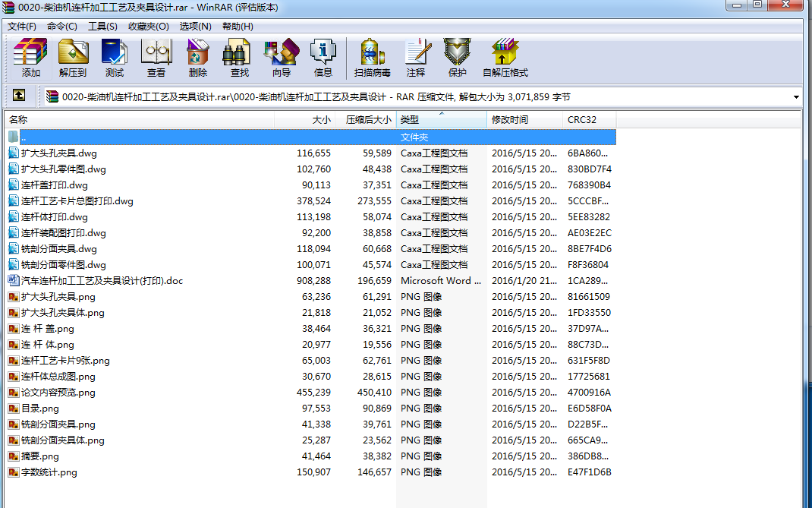Select file 连 杆 体.png
Image resolution: width=812 pixels, height=508 pixels.
point(47,345)
